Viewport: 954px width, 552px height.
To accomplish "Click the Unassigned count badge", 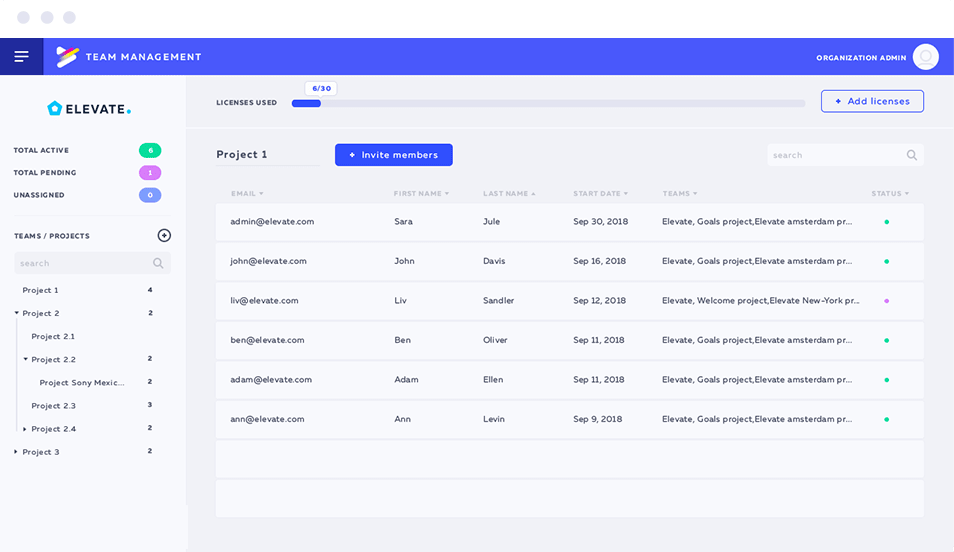I will 150,195.
